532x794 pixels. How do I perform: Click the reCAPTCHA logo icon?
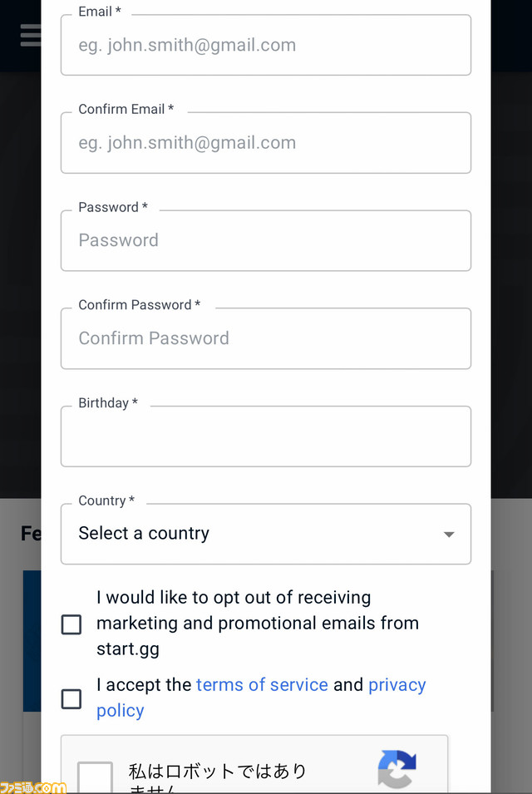point(397,768)
